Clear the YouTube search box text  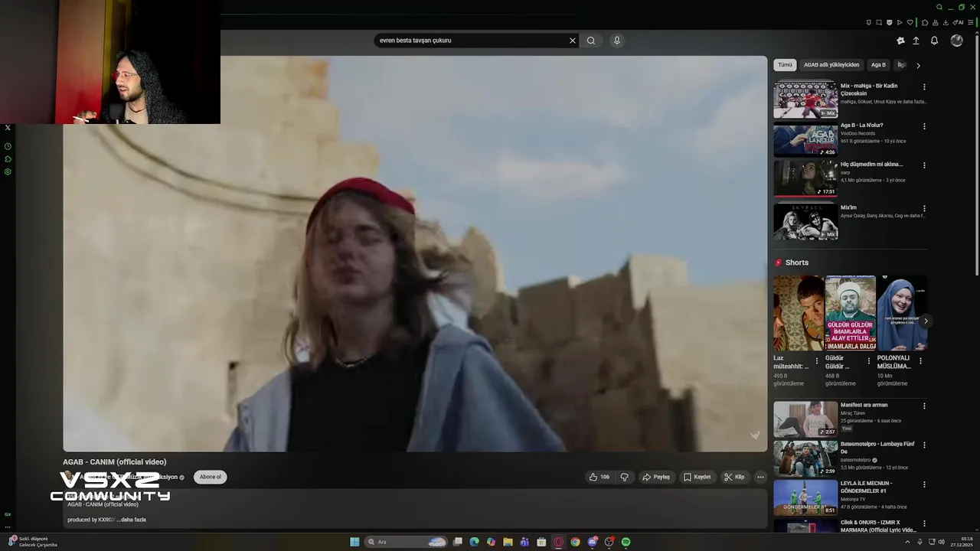572,41
